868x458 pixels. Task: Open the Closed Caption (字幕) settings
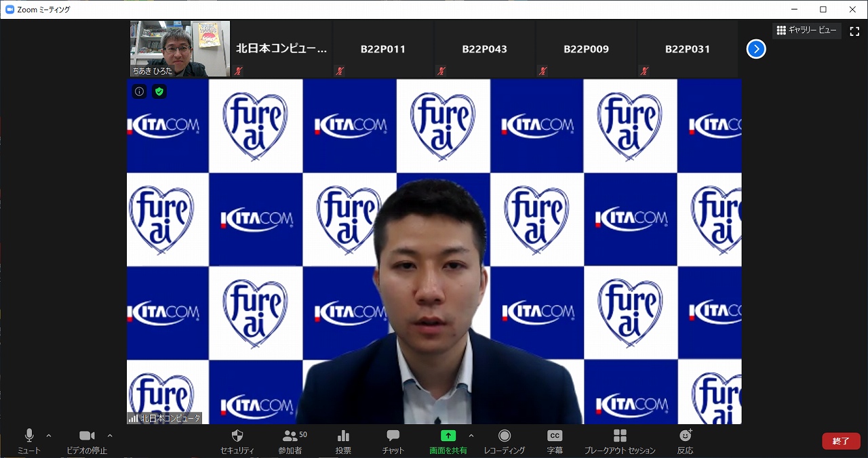(555, 436)
